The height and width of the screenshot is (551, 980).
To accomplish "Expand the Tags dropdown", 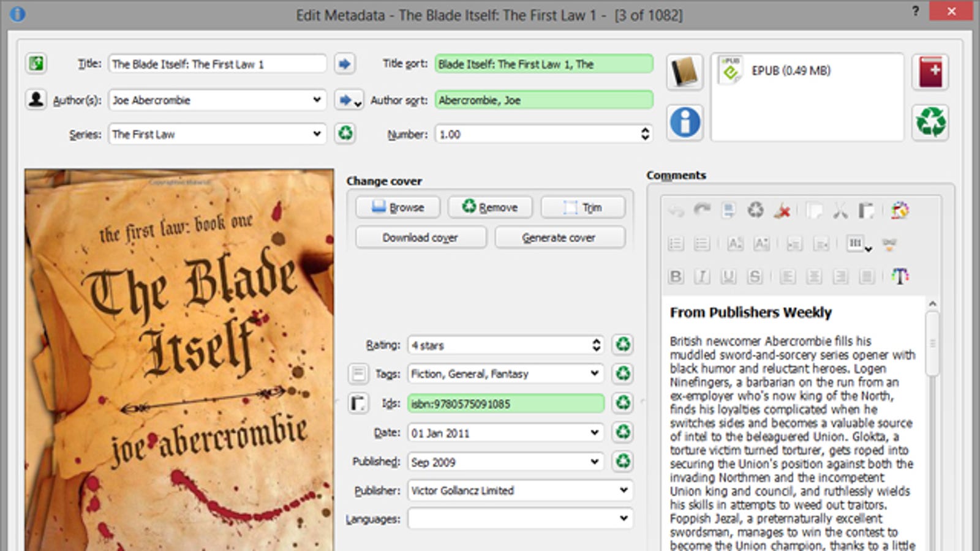I will [x=594, y=373].
